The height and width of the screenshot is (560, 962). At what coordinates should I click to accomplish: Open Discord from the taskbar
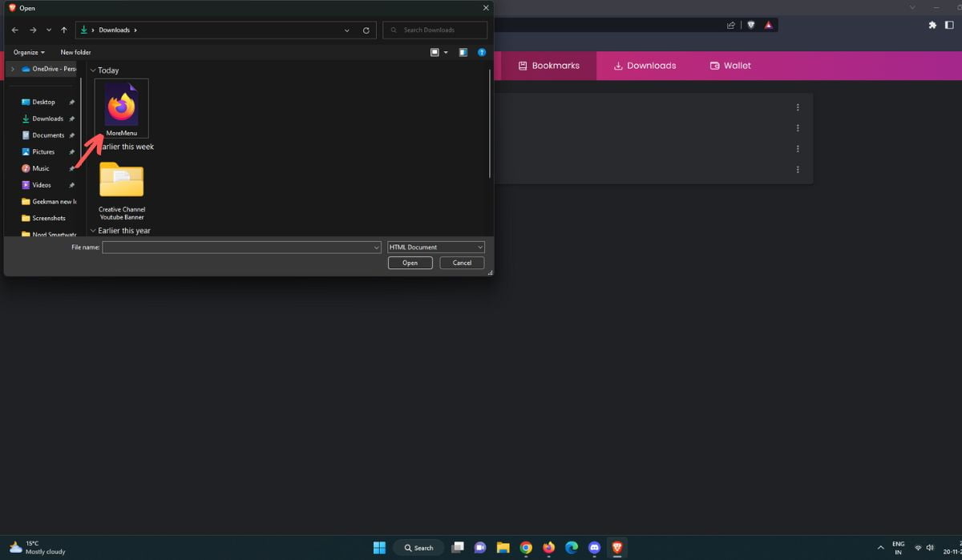point(595,547)
